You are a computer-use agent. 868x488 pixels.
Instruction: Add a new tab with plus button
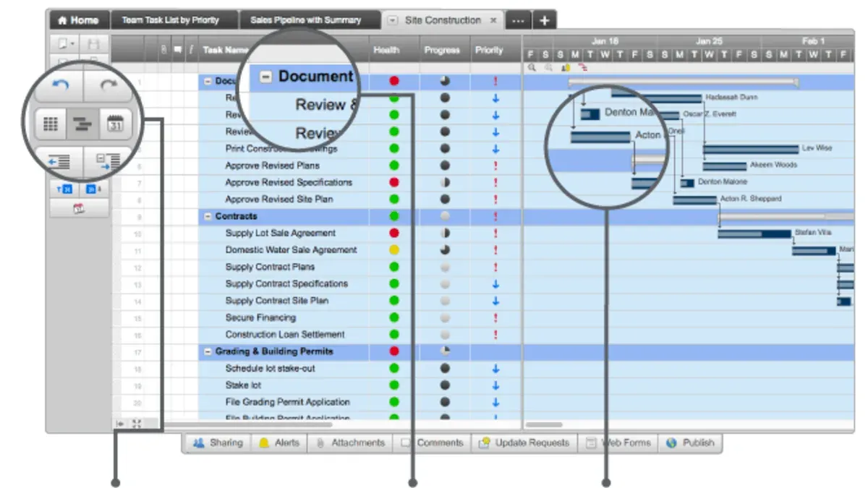click(x=545, y=20)
